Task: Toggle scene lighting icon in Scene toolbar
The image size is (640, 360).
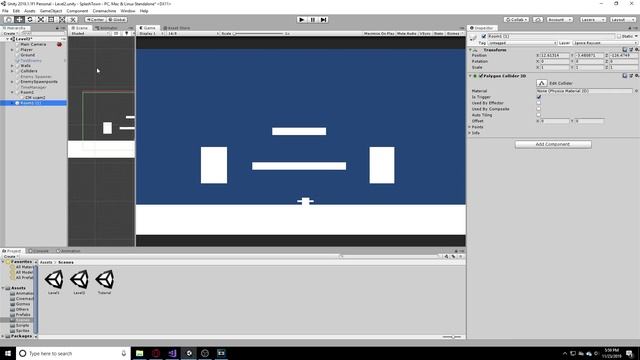Action: (x=126, y=33)
